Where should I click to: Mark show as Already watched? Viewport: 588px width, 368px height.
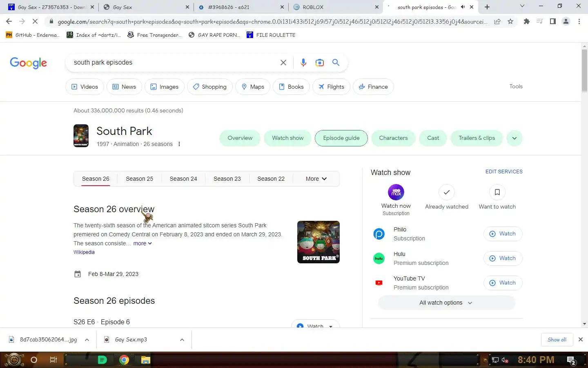pyautogui.click(x=447, y=197)
